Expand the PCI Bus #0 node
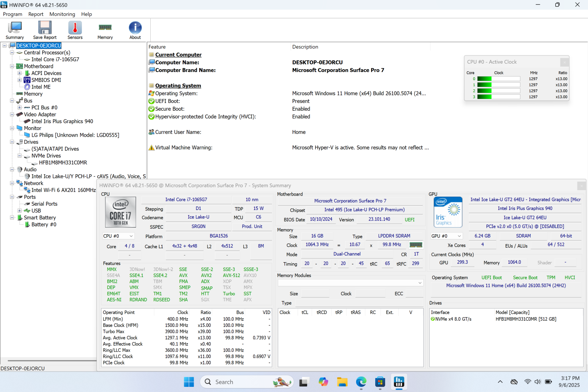Image resolution: width=588 pixels, height=392 pixels. pos(19,108)
